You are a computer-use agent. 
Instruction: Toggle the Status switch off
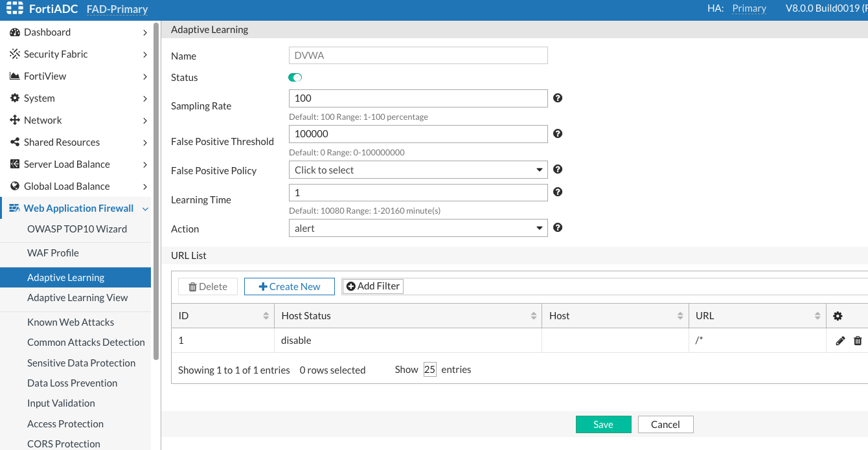295,78
